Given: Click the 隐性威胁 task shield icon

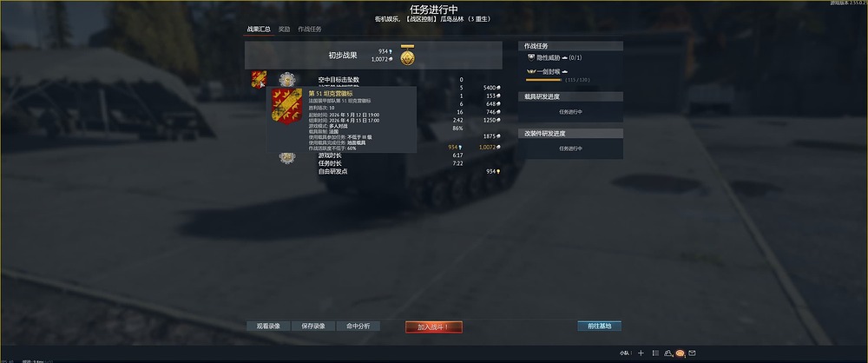Looking at the screenshot, I should [x=531, y=57].
